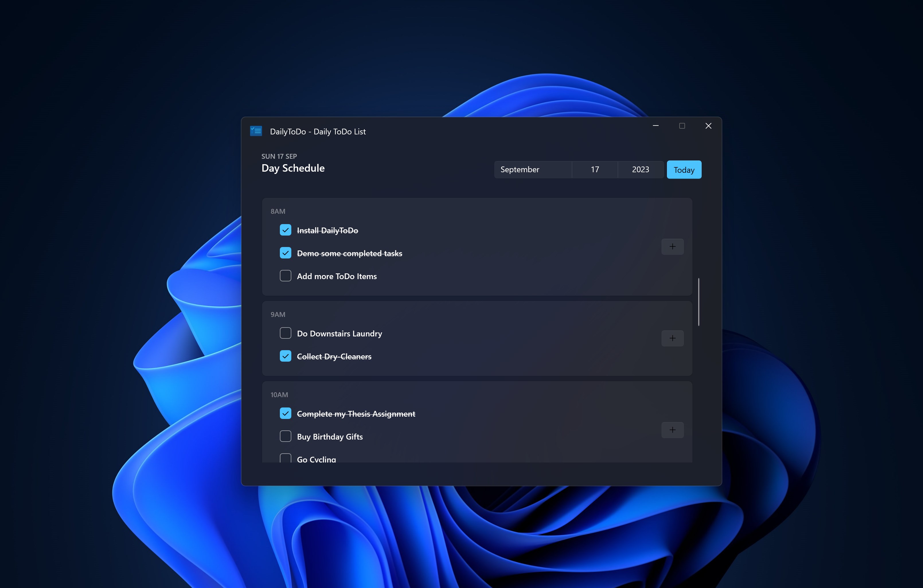Mark Do Downstairs Laundry as done
The width and height of the screenshot is (923, 588).
286,333
